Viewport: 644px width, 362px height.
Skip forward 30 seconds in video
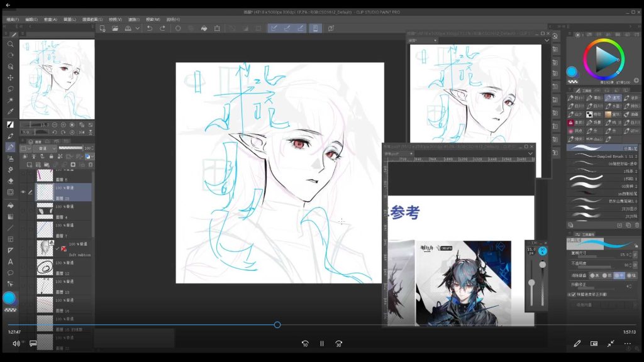[338, 344]
